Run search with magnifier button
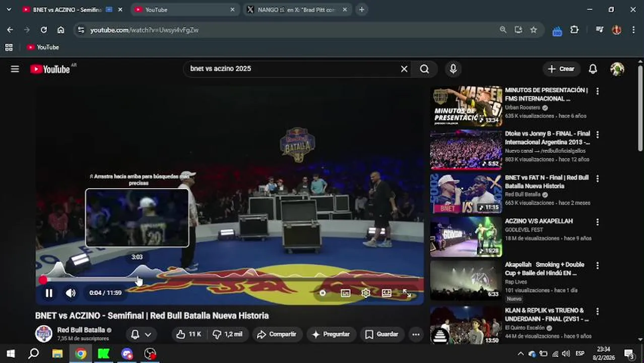Image resolution: width=644 pixels, height=363 pixels. (x=424, y=69)
